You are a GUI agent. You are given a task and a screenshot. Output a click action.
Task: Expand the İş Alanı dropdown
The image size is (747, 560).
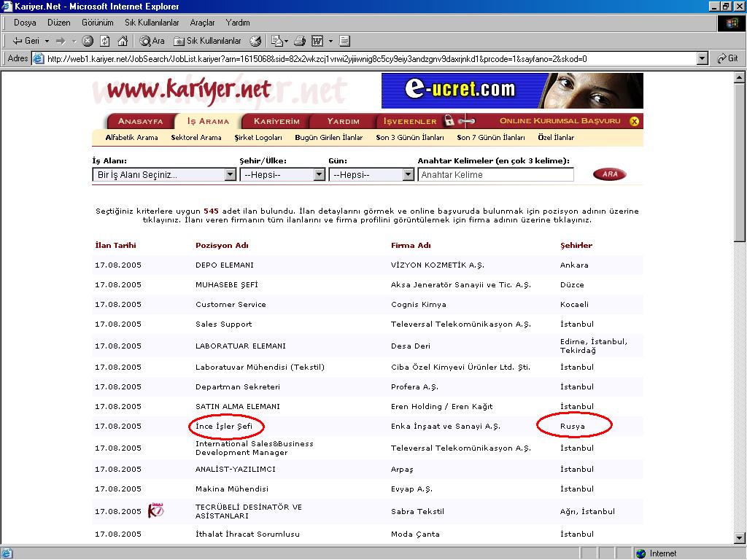[231, 175]
